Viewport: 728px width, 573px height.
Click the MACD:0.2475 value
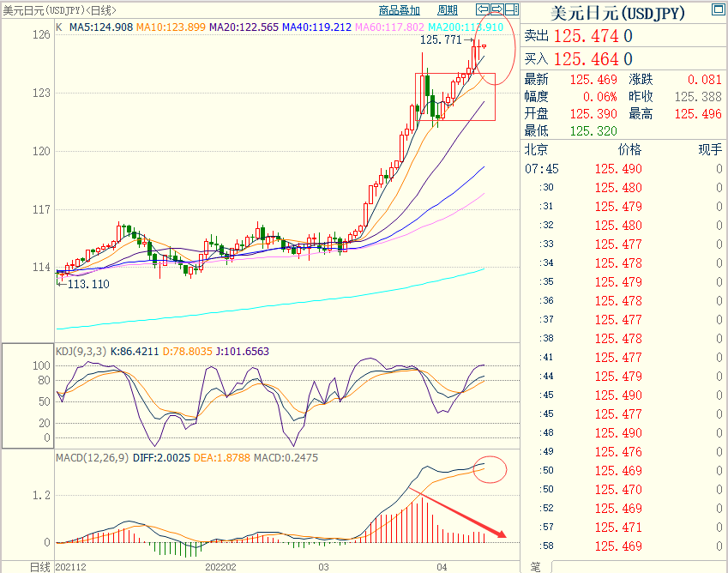[x=286, y=458]
